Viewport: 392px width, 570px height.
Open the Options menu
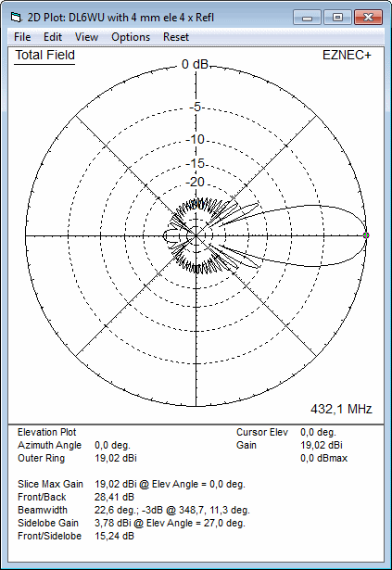click(x=131, y=37)
